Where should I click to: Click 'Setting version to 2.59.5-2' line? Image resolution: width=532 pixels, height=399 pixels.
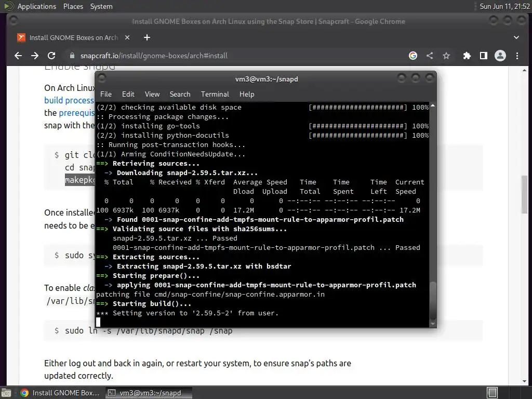pos(187,313)
